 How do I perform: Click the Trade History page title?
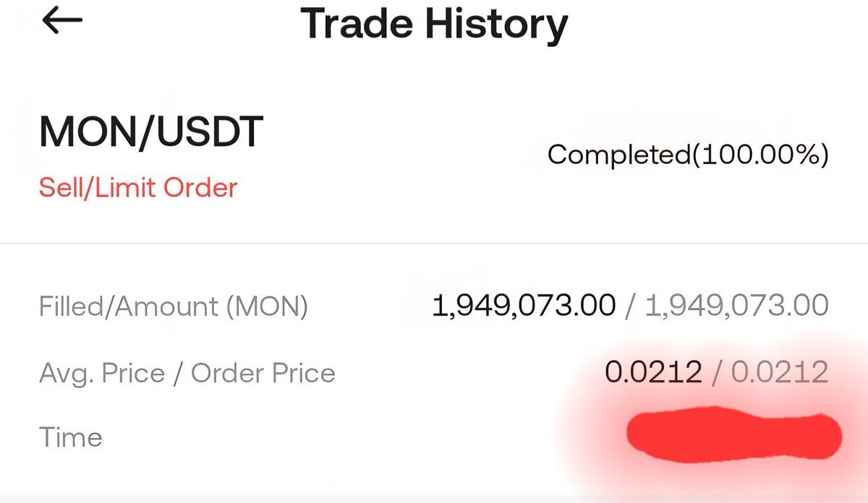click(434, 25)
